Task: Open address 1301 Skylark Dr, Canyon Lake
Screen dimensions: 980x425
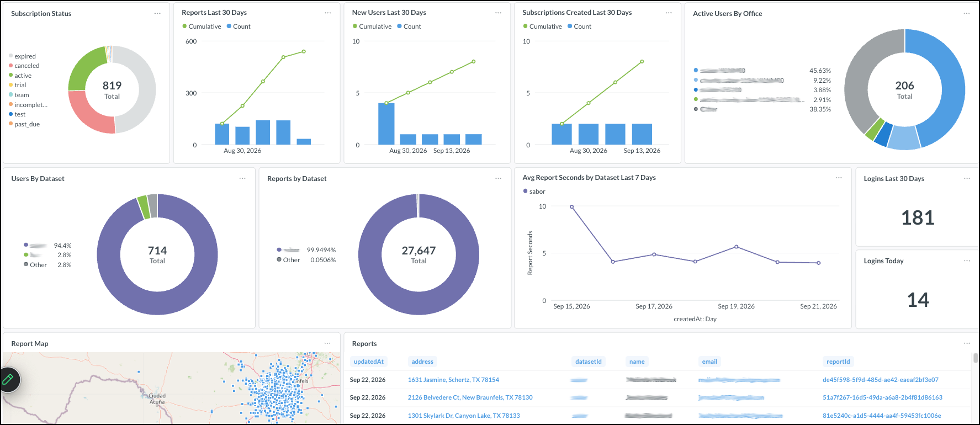Action: [464, 416]
